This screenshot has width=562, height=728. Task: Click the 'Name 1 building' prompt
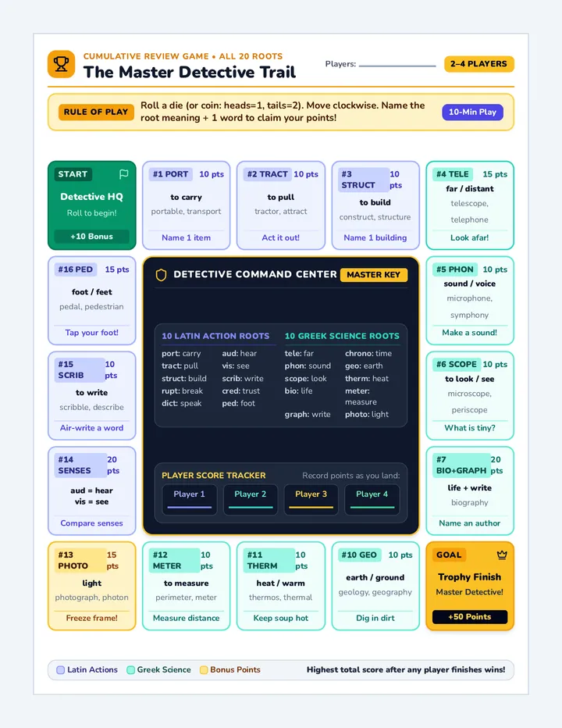coord(375,237)
